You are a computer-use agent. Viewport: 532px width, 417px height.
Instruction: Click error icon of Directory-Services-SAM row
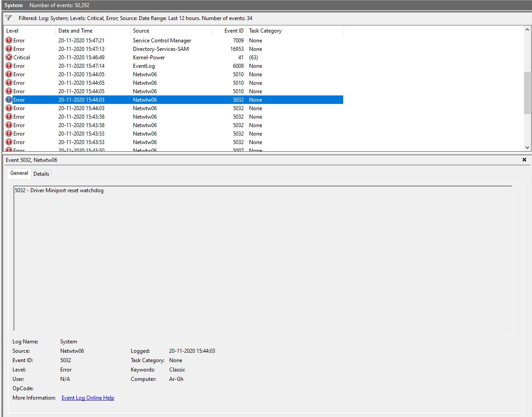pyautogui.click(x=9, y=49)
